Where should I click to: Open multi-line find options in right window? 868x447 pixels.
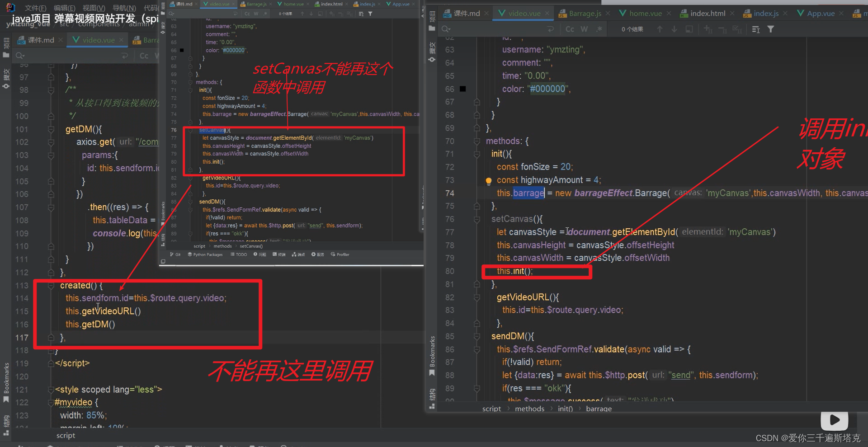756,29
